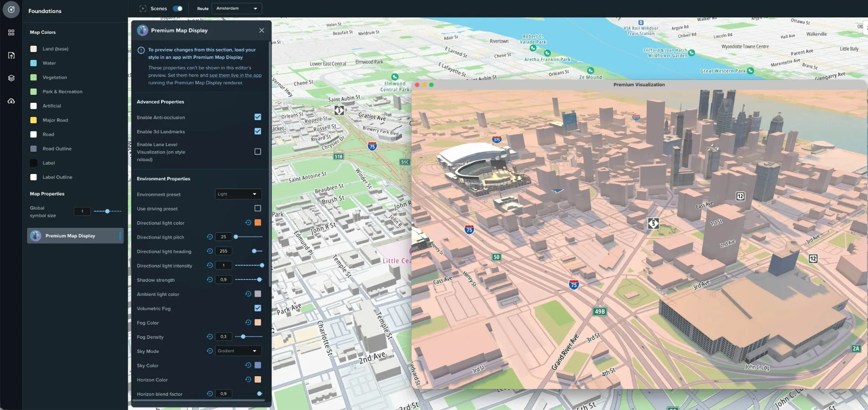Click the Horizon blend factor value field
The width and height of the screenshot is (868, 410).
pos(224,394)
